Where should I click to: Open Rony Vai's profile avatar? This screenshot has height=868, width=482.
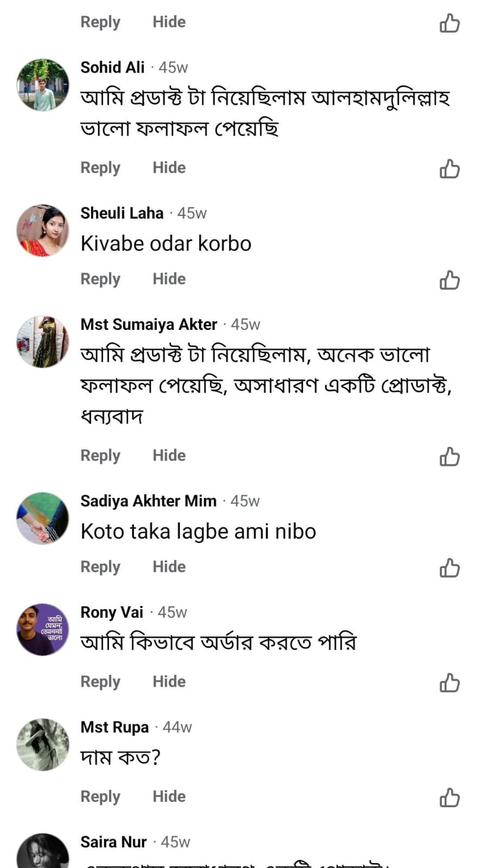43,629
